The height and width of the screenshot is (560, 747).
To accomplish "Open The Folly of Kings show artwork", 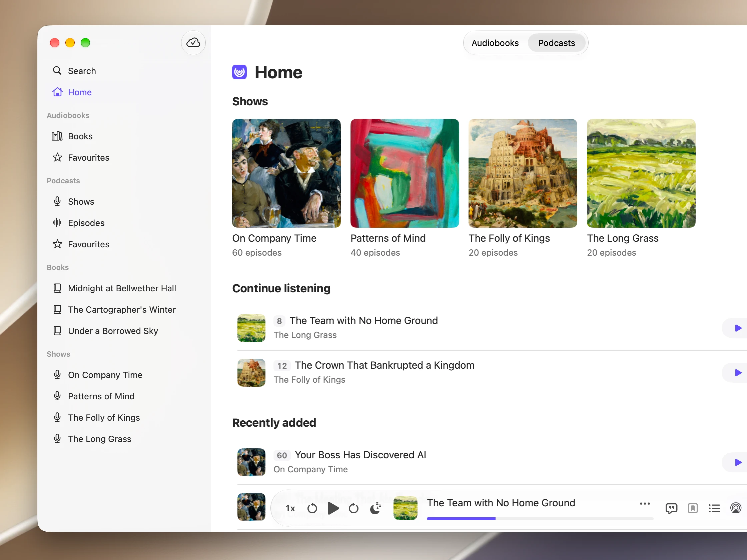I will 523,173.
